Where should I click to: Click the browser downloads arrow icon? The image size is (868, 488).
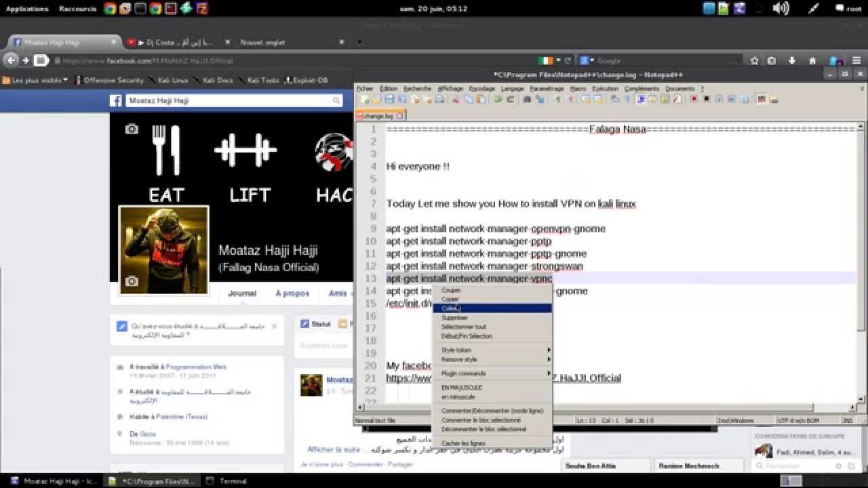point(791,60)
